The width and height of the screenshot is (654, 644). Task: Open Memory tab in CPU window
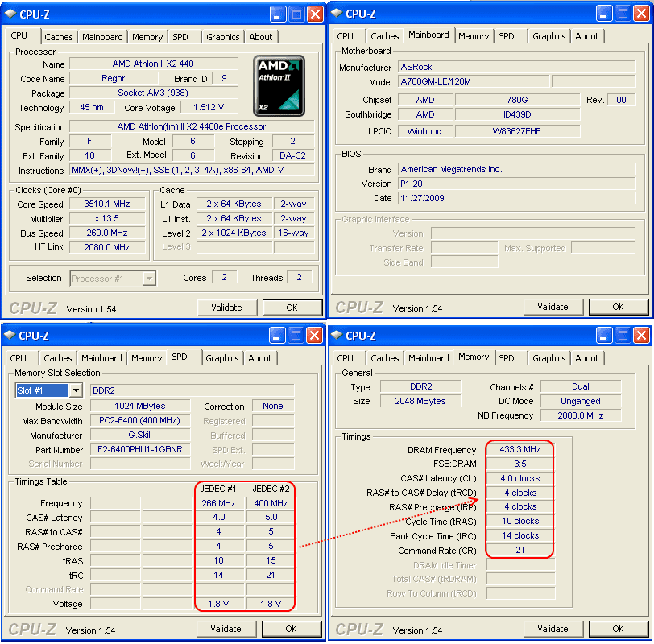[147, 37]
